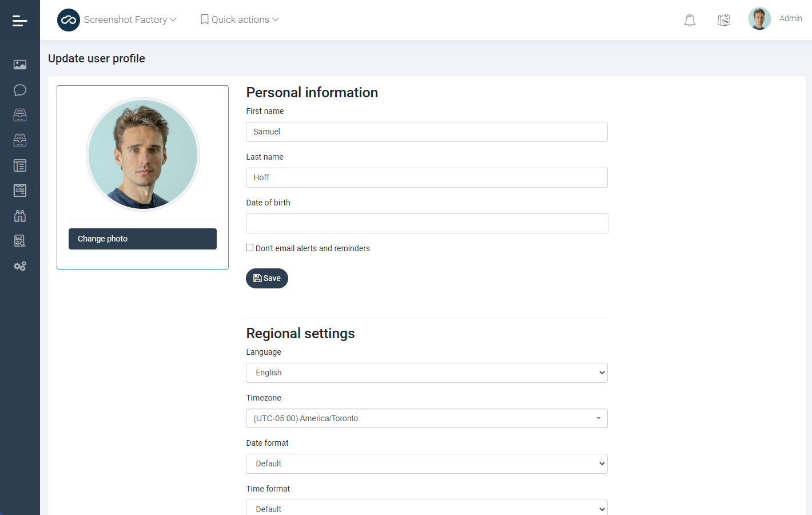Click the checklist form icon in sidebar
Image resolution: width=812 pixels, height=515 pixels.
20,191
